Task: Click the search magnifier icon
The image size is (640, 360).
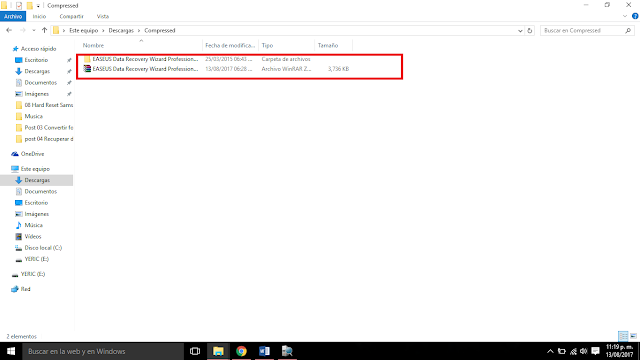Action: 628,31
